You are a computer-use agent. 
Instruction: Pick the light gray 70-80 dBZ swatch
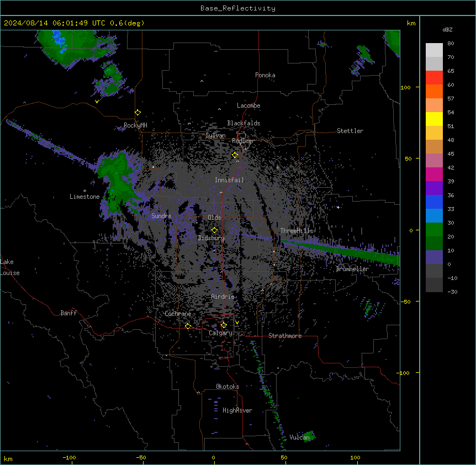click(434, 50)
